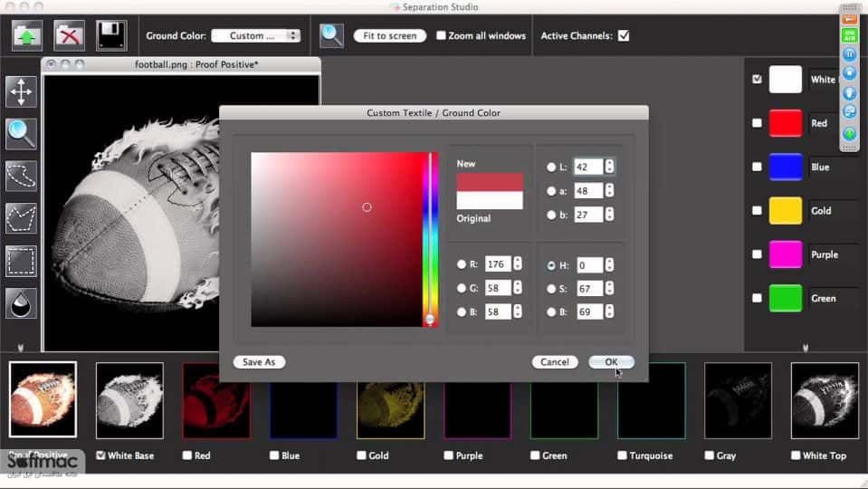The image size is (868, 489).
Task: Check the Green ink checkbox in right panel
Action: click(x=757, y=298)
